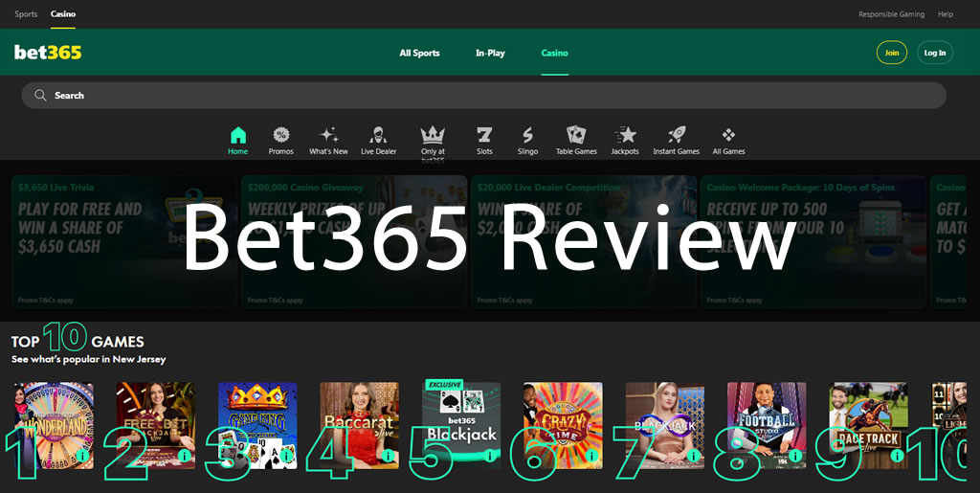Open the Promos percent icon
Screen dimensions: 980x493
click(x=281, y=135)
